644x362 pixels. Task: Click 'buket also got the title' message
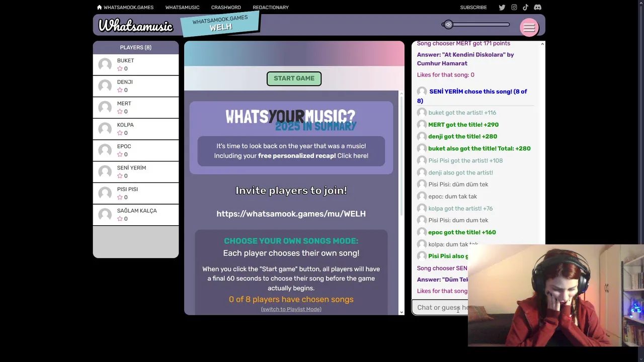coord(479,148)
